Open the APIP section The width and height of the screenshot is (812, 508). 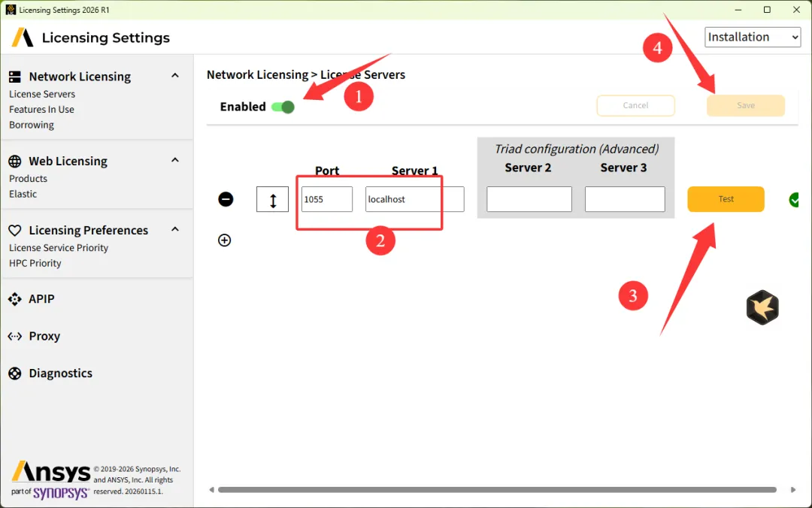(41, 299)
